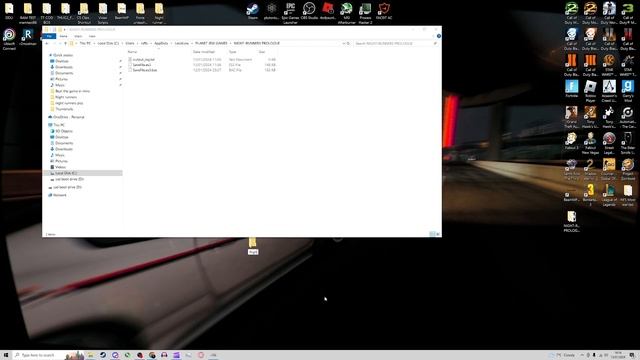Viewport: 640px width, 360px height.
Task: Open the address bar history dropdown
Action: coord(344,43)
